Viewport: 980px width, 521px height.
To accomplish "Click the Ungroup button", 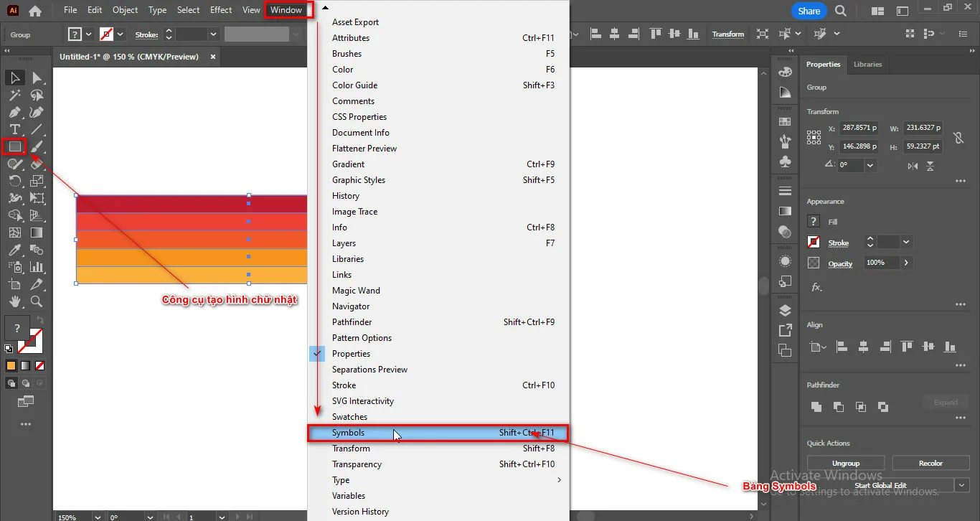I will click(x=846, y=463).
